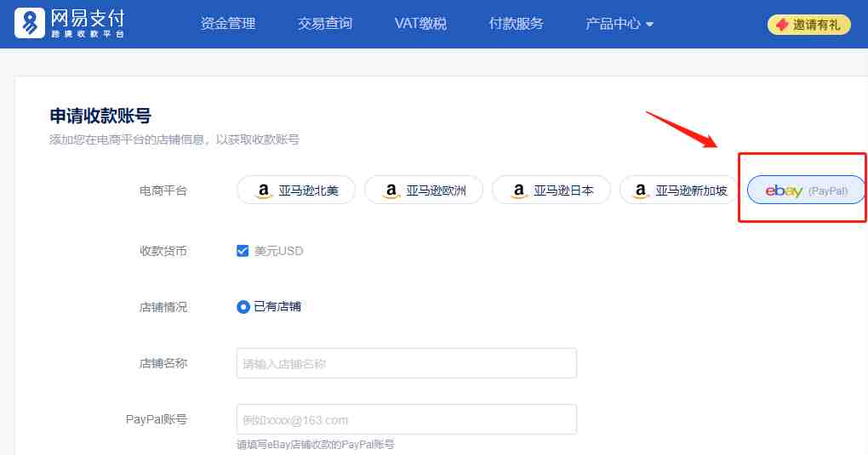Open the 交易查询 menu
The image size is (868, 455).
pyautogui.click(x=324, y=24)
